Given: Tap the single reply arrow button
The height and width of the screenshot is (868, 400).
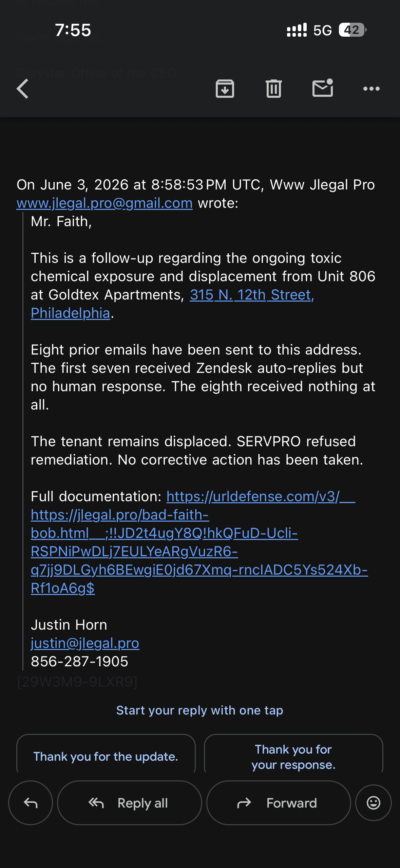Looking at the screenshot, I should coord(31,803).
